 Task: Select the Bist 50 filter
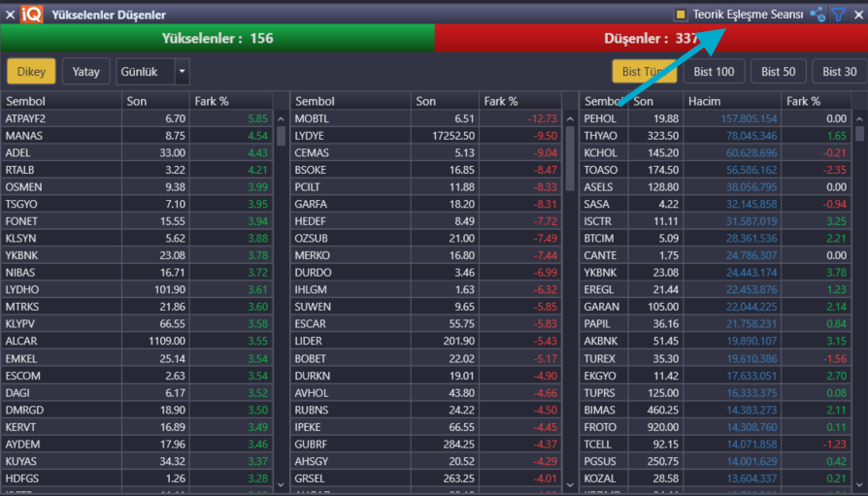pyautogui.click(x=779, y=72)
